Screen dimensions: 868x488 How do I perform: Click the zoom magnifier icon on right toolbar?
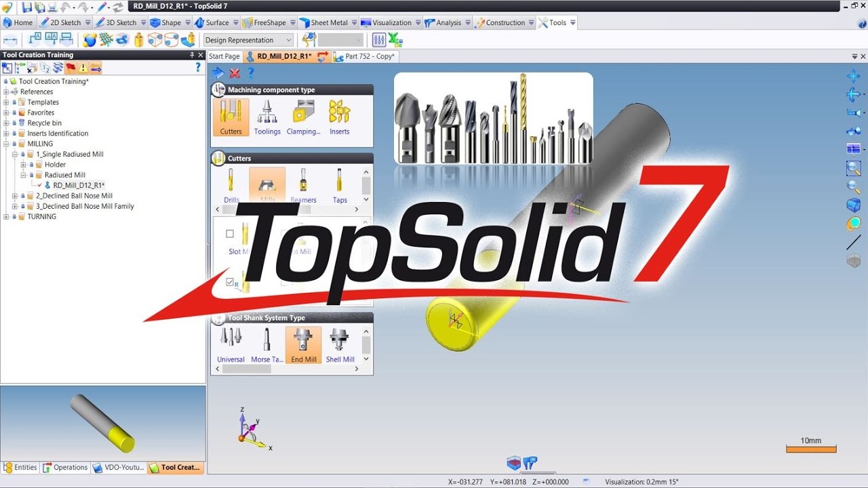pos(854,186)
